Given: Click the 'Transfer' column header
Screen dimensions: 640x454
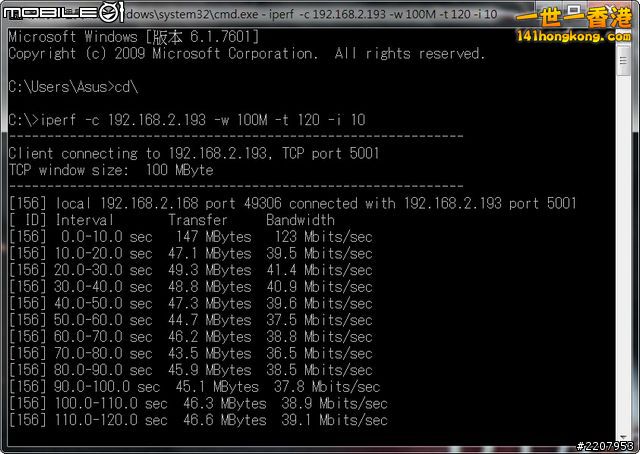Looking at the screenshot, I should tap(198, 220).
